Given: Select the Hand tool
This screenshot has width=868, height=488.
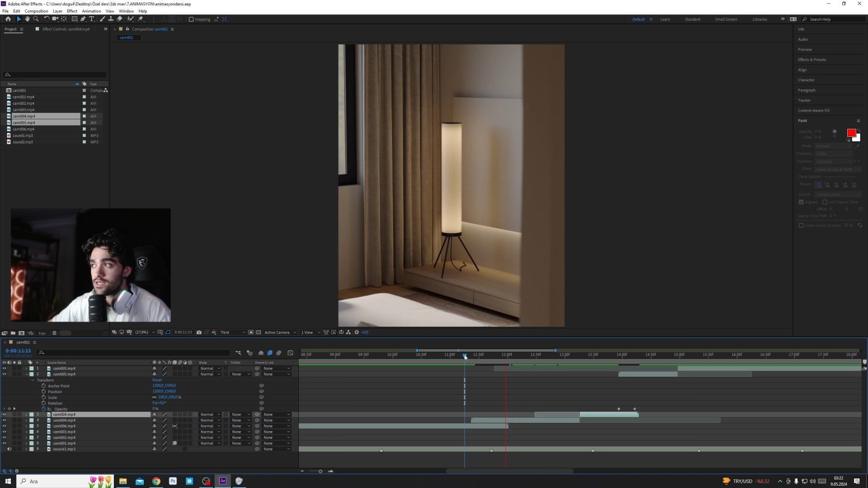Looking at the screenshot, I should click(x=27, y=19).
